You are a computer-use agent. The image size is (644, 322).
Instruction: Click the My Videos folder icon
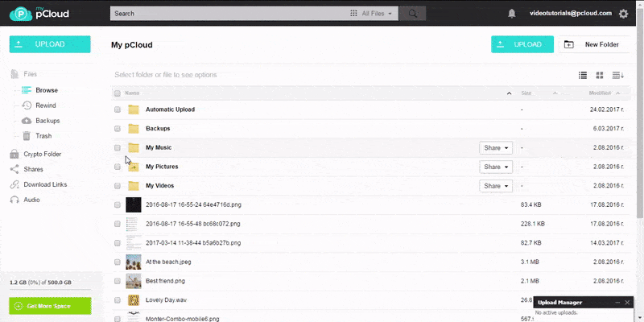pos(134,186)
